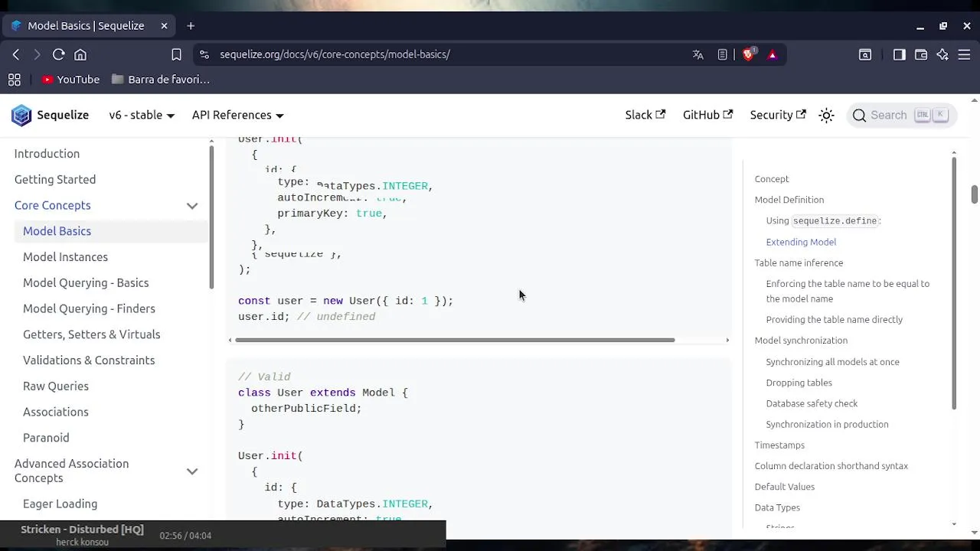The image size is (980, 551).
Task: Open the browser home page
Action: pos(80,54)
